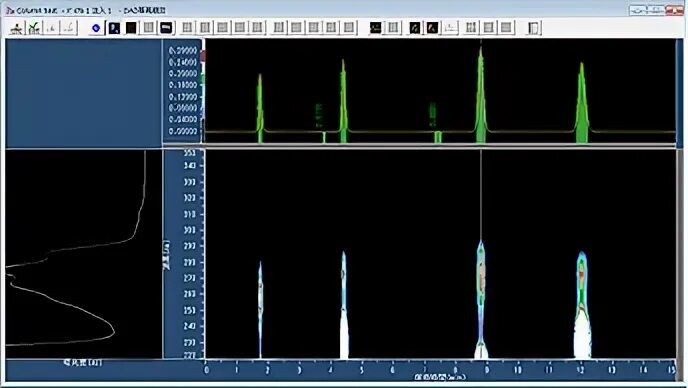Screen dimensions: 688x388
Task: Click the dark blue icon with white bar
Action: pyautogui.click(x=166, y=28)
